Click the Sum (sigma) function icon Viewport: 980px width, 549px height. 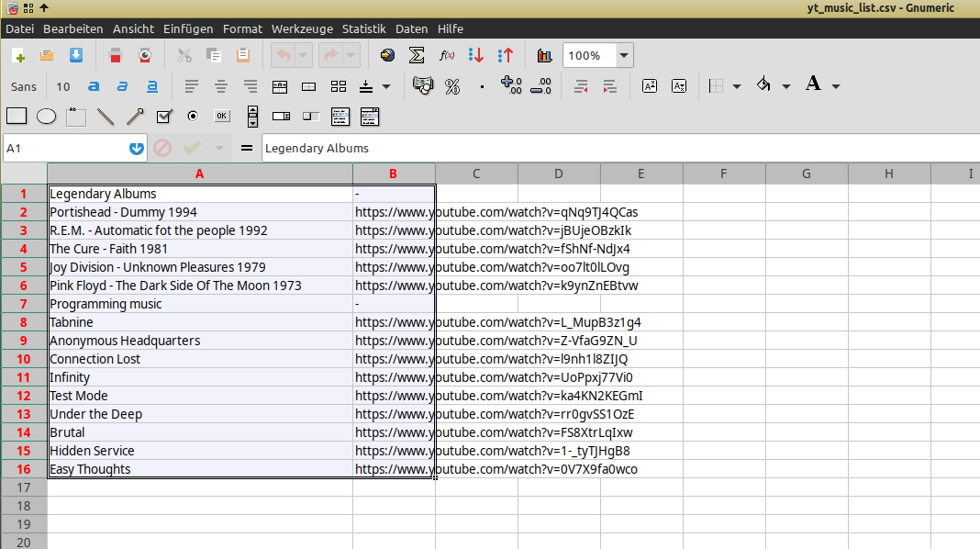[x=417, y=55]
